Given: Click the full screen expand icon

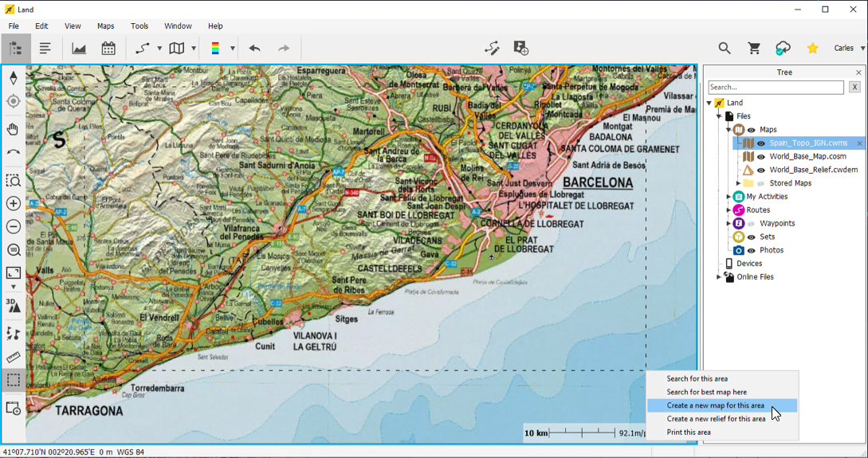Looking at the screenshot, I should [14, 272].
